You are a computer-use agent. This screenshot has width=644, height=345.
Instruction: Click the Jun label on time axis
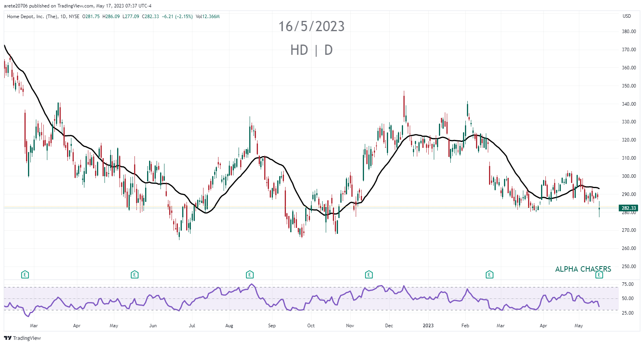[153, 326]
